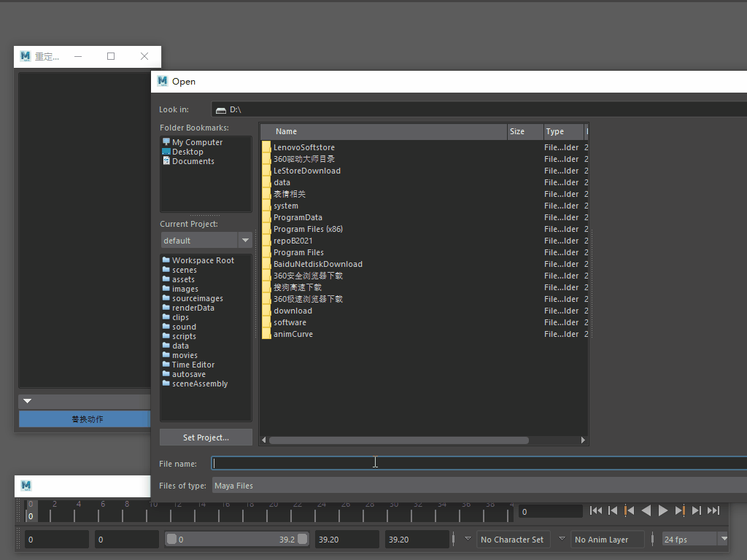Go to end of playback range
747x560 pixels.
pyautogui.click(x=713, y=510)
